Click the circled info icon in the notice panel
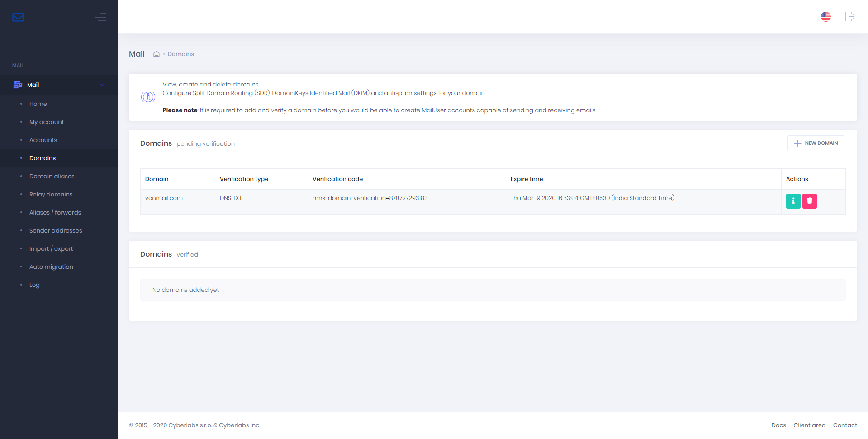Screen dimensions: 868x439 (x=148, y=97)
